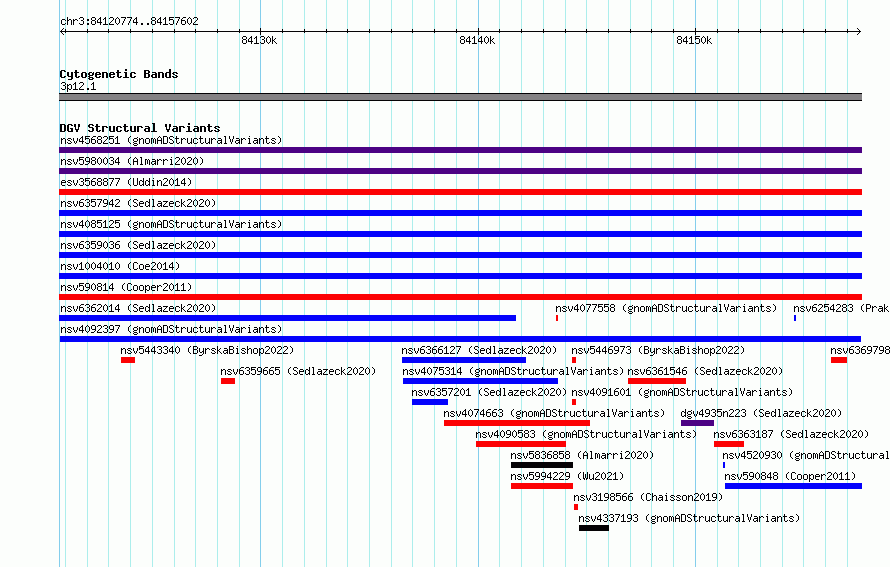Select nsv5446973 (ByrskaBishop2022) label

(658, 350)
